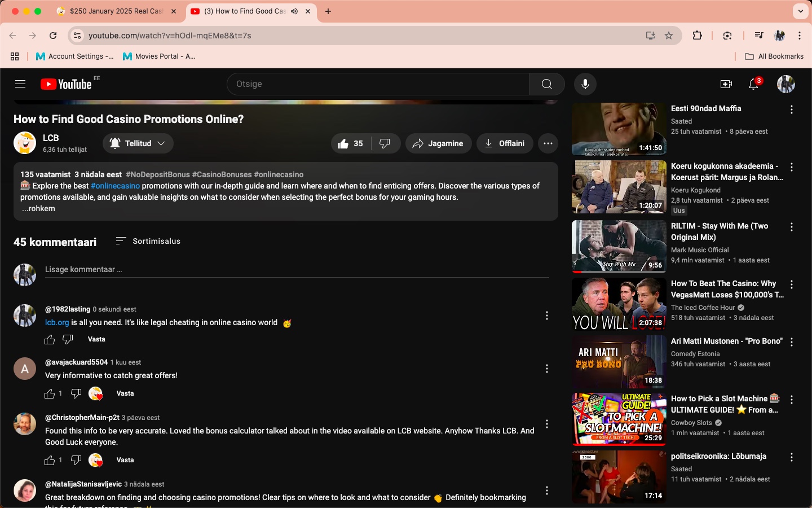Click the #NoDepositBonus hashtag
The height and width of the screenshot is (508, 812).
coord(158,174)
